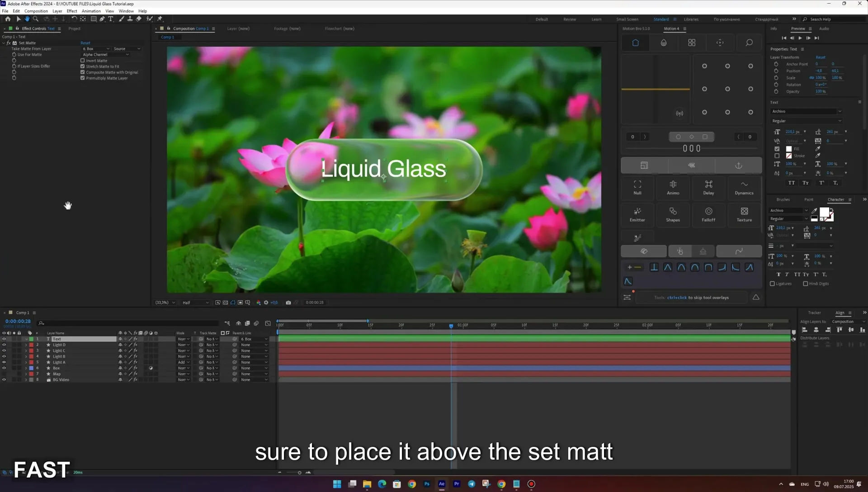Open the Texture tool in Motion panel
Image resolution: width=868 pixels, height=492 pixels.
coord(744,214)
